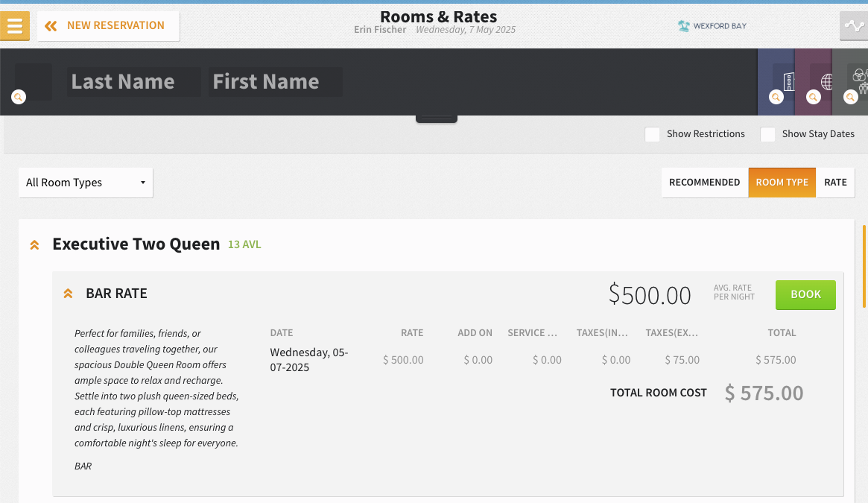Click the ADD ON column header
This screenshot has width=868, height=503.
tap(475, 333)
